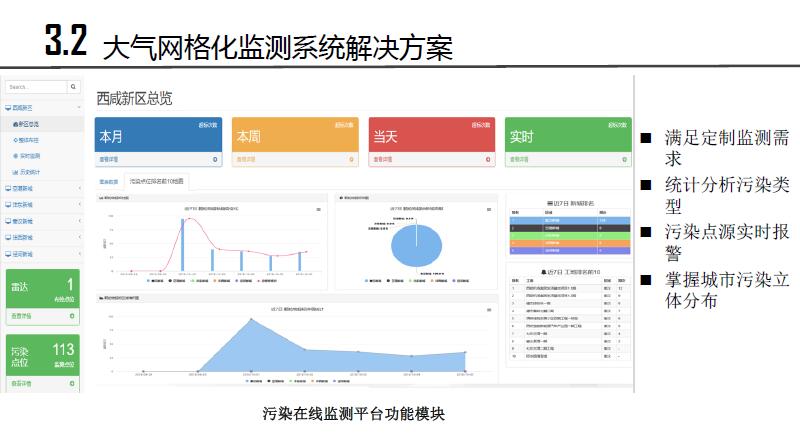Screen dimensions: 800x438
Task: Click arrow icon on 当天 card footer
Action: pos(489,159)
